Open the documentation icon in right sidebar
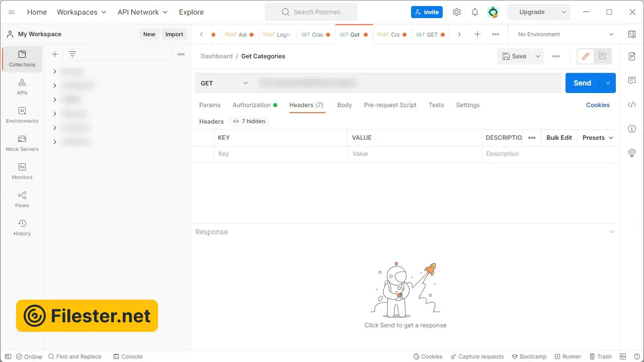Image resolution: width=644 pixels, height=362 pixels. [x=632, y=56]
